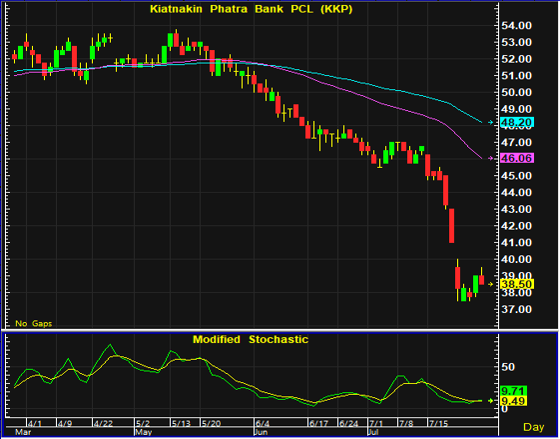The height and width of the screenshot is (439, 560).
Task: Click the Modified Stochastic panel title
Action: pos(250,339)
